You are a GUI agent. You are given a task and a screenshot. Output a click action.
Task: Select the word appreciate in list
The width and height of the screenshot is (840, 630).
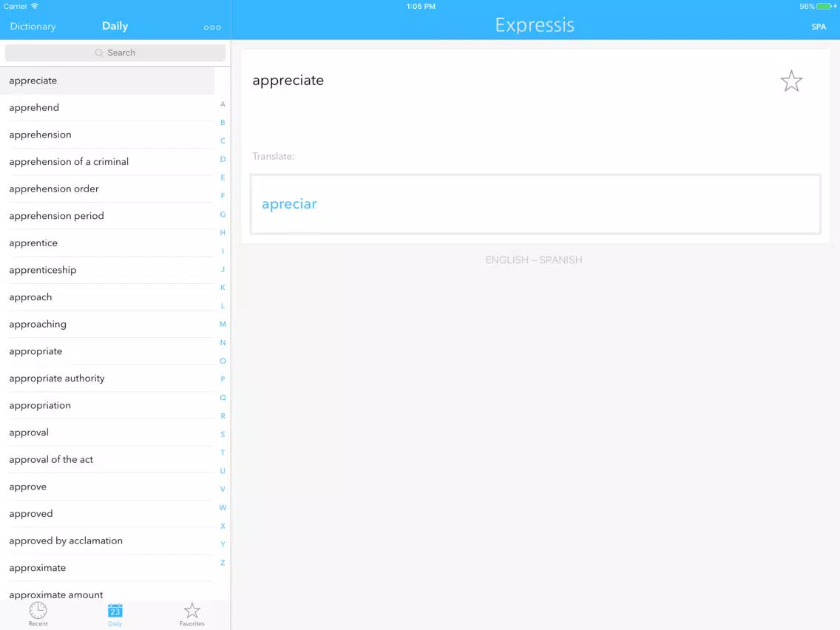[x=107, y=81]
